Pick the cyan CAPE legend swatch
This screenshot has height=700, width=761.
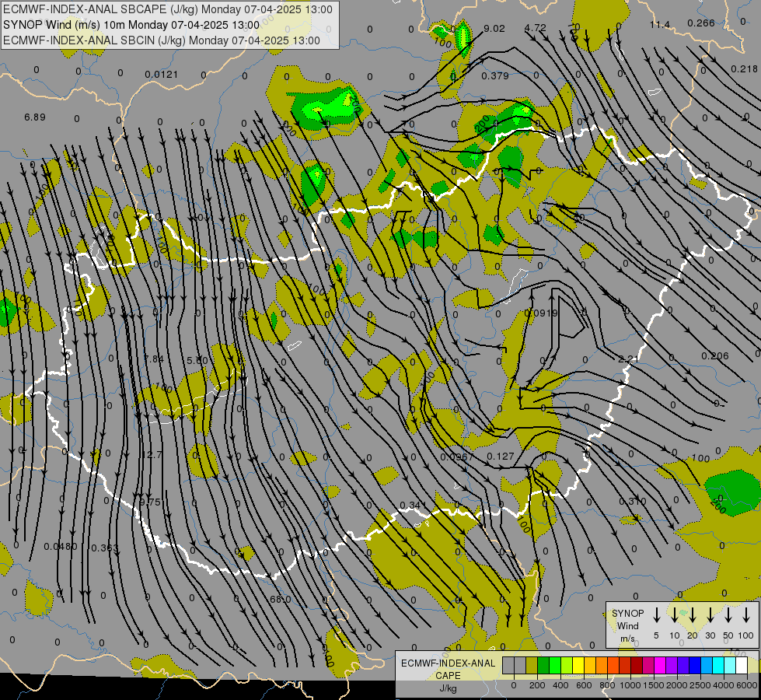tap(718, 666)
